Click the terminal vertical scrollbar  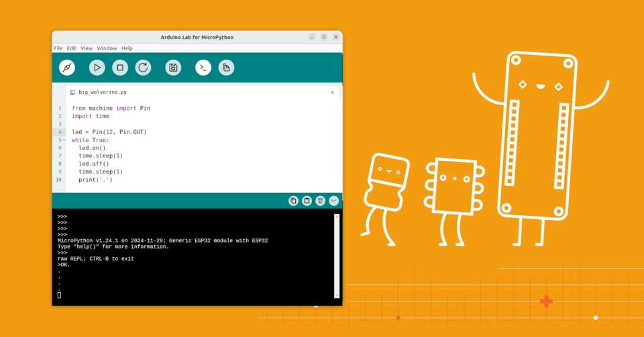[337, 256]
